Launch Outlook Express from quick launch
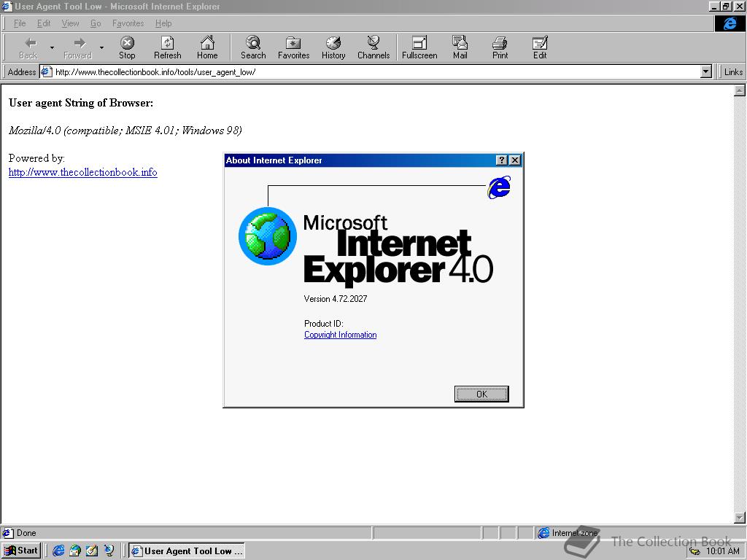 (75, 551)
